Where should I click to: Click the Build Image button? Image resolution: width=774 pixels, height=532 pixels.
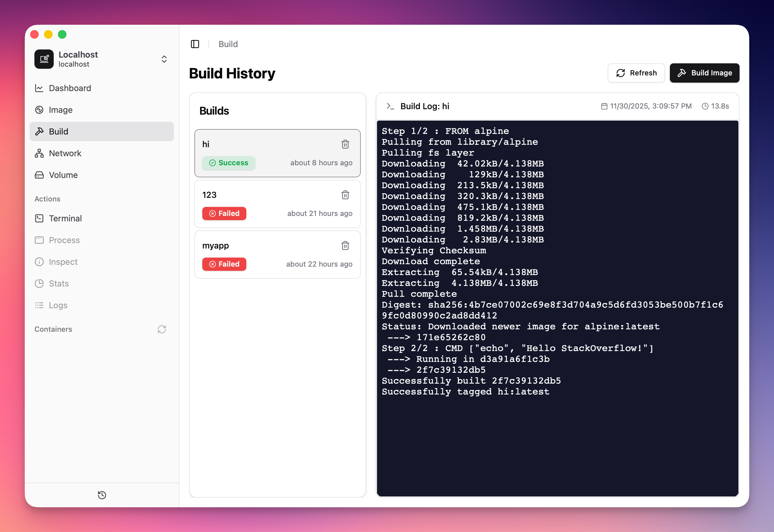[704, 73]
